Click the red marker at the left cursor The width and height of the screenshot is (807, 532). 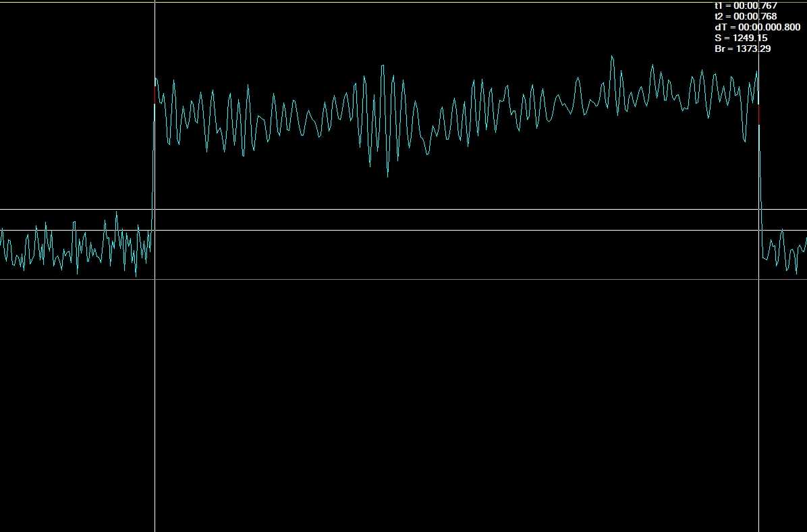coord(155,95)
